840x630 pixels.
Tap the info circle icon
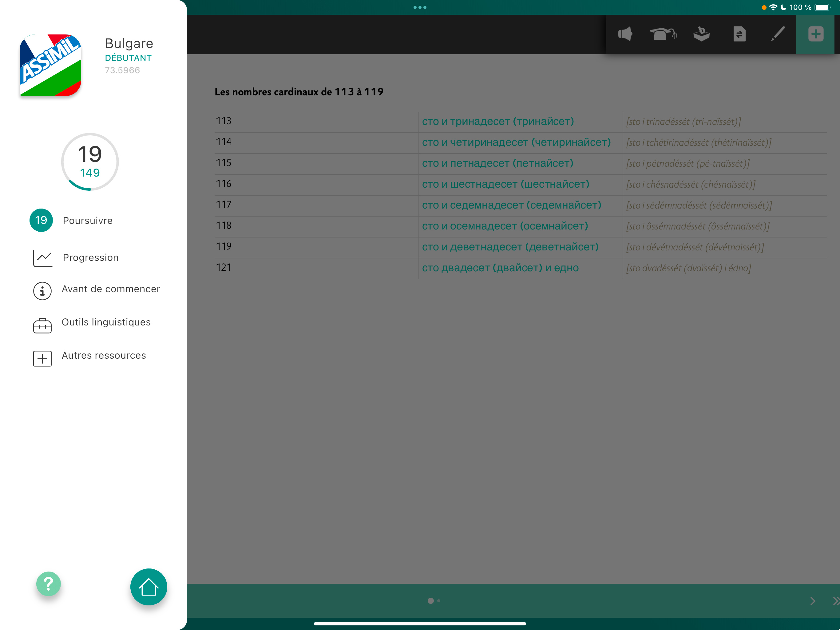click(x=42, y=291)
